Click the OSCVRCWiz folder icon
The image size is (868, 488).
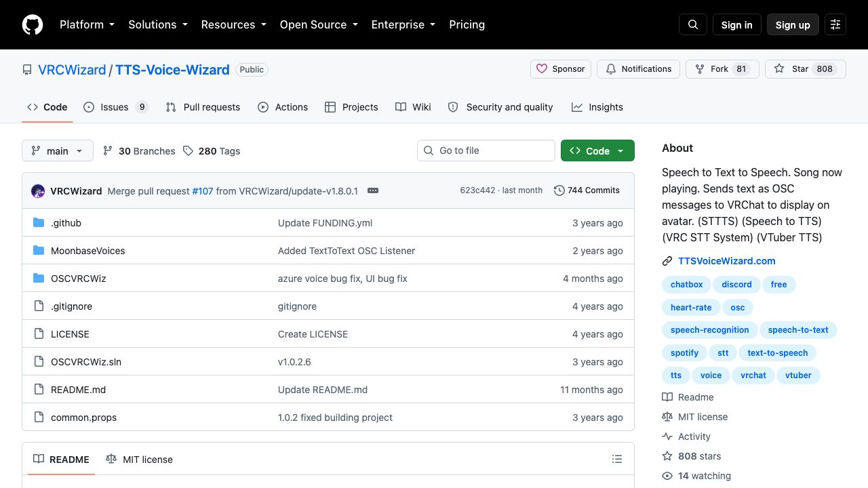[x=39, y=279]
